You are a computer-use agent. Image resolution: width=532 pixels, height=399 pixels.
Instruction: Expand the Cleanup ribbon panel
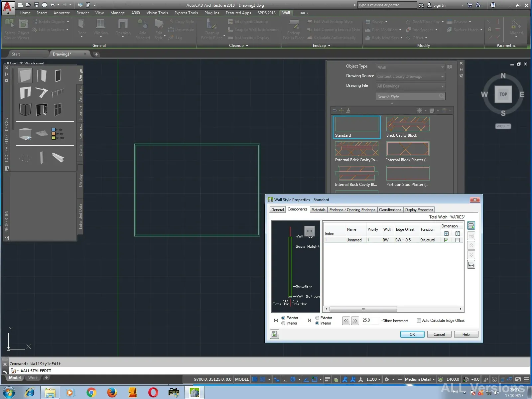point(239,46)
